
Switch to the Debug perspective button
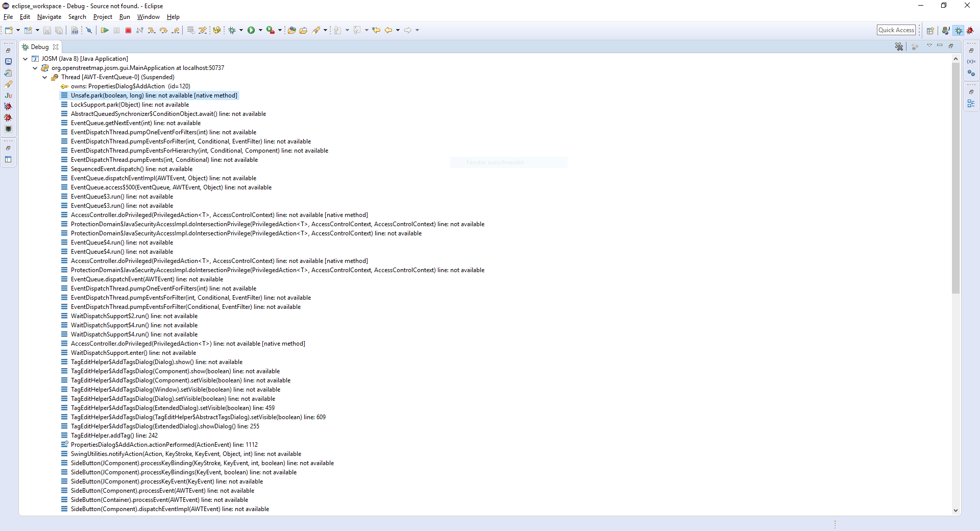click(x=959, y=31)
